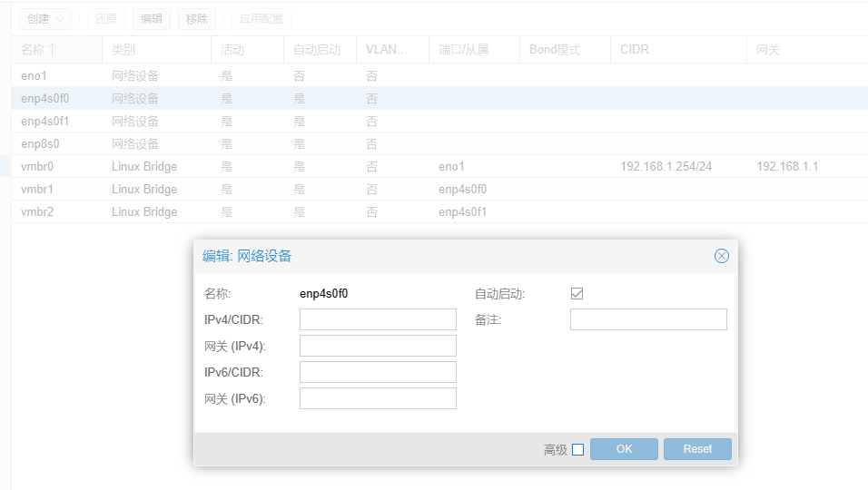Click the 编辑: 网络设备 dialog title
The image size is (868, 490).
[x=247, y=256]
